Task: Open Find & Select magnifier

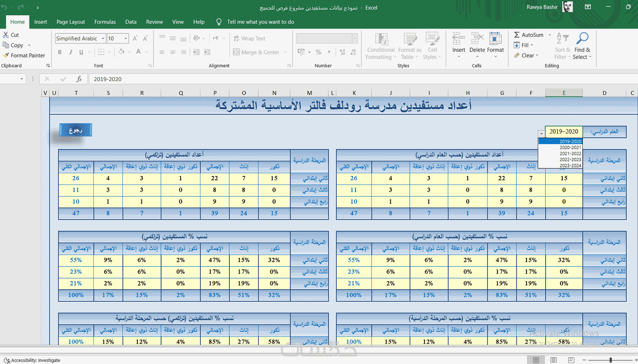Action: pos(582,46)
